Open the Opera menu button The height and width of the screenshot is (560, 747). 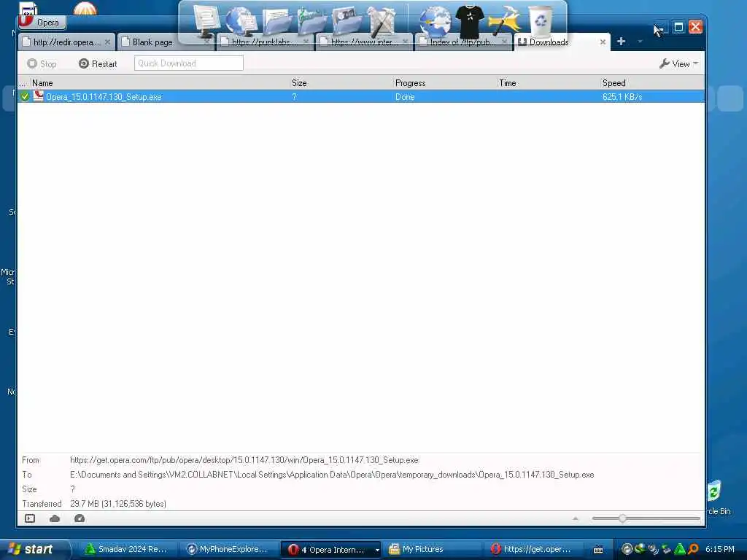tap(42, 22)
